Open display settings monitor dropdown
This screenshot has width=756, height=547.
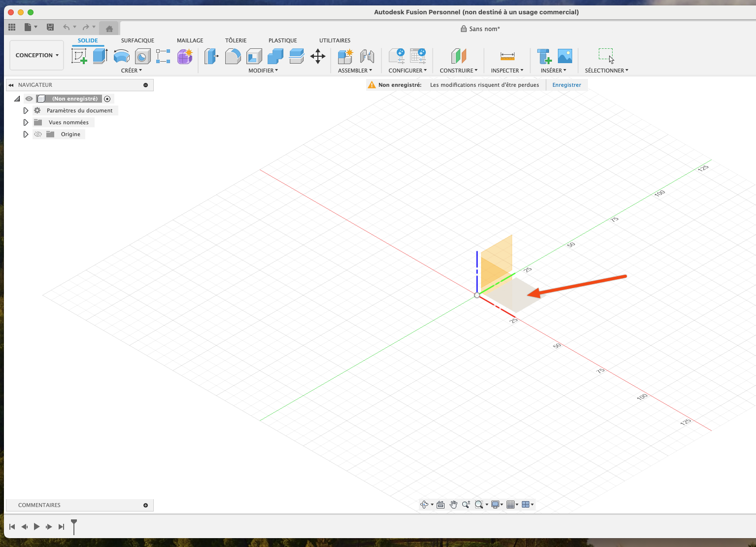pos(497,505)
